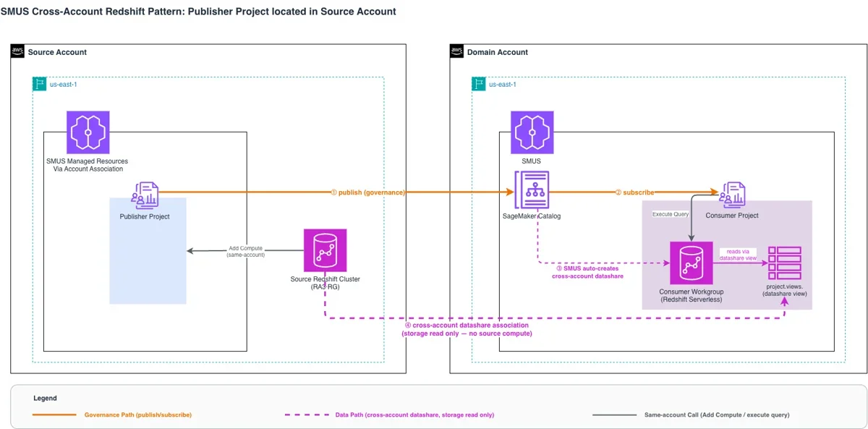The width and height of the screenshot is (868, 429).
Task: Select the Consumer Workgroup Redshift Serverless icon
Action: [692, 263]
